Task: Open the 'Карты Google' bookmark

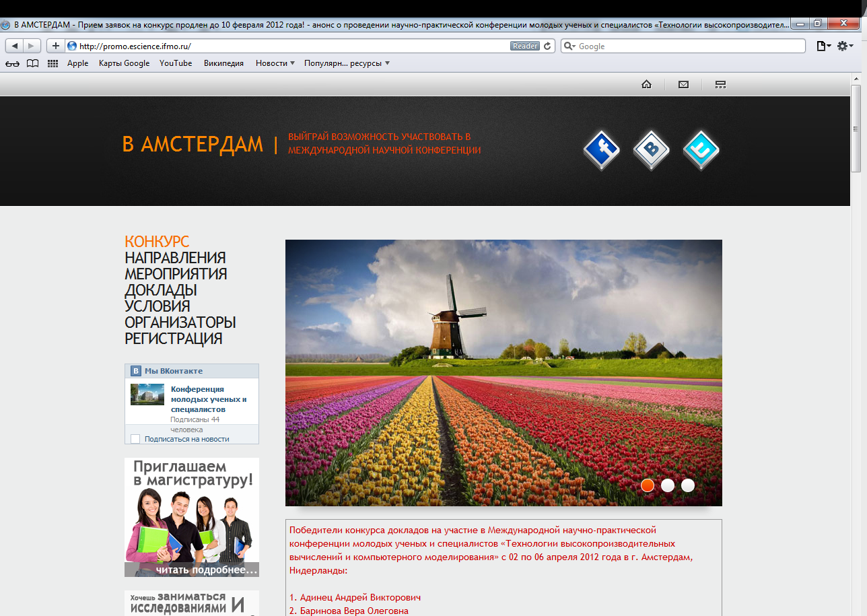Action: pos(125,63)
